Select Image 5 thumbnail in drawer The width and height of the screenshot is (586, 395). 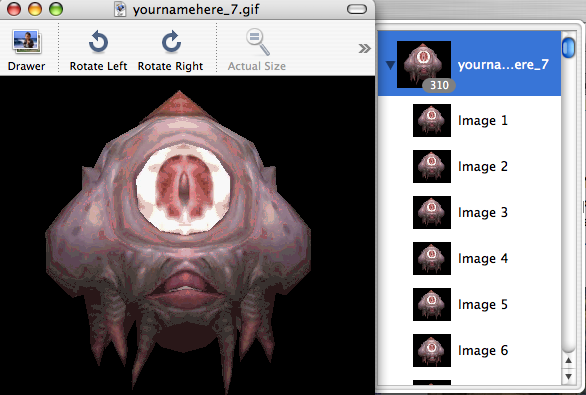point(432,304)
